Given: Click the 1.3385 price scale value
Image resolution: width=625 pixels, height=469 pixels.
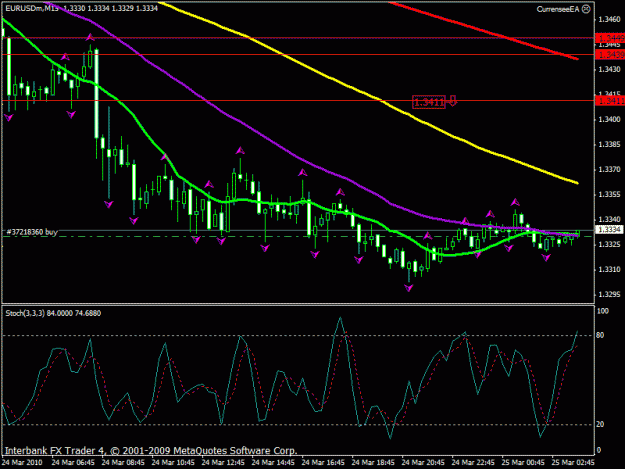Looking at the screenshot, I should coord(609,144).
